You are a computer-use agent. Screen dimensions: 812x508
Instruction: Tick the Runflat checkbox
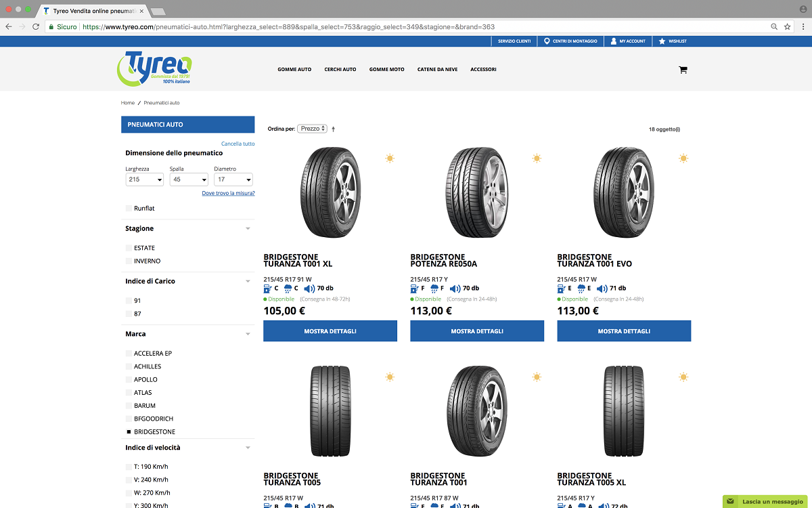tap(129, 209)
